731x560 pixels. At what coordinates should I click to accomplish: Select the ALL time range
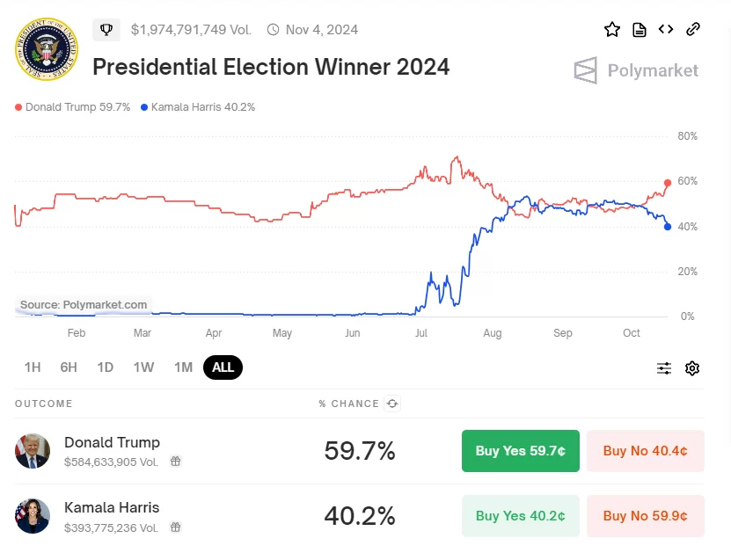[223, 367]
